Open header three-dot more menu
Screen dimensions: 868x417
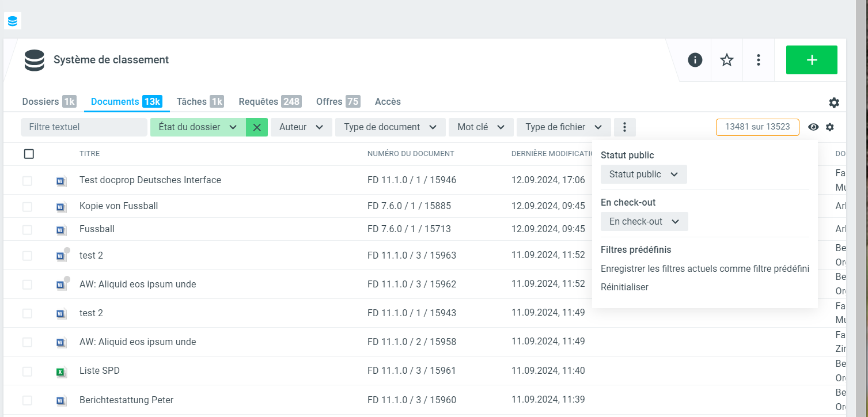(x=759, y=60)
